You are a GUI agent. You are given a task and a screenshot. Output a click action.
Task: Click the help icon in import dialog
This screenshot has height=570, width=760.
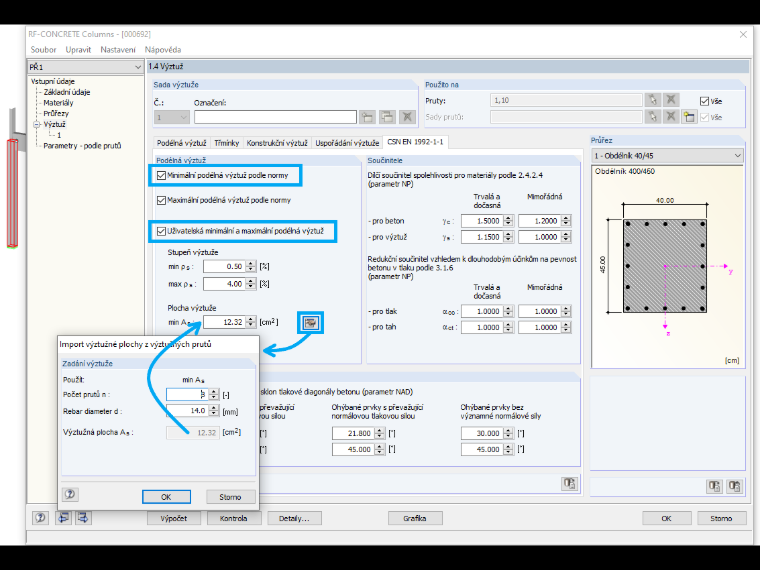pyautogui.click(x=70, y=494)
